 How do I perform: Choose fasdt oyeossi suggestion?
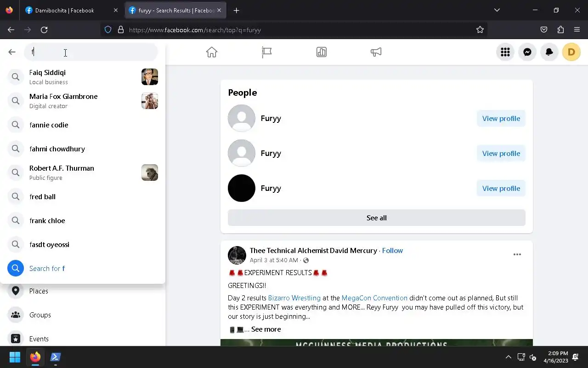point(83,244)
